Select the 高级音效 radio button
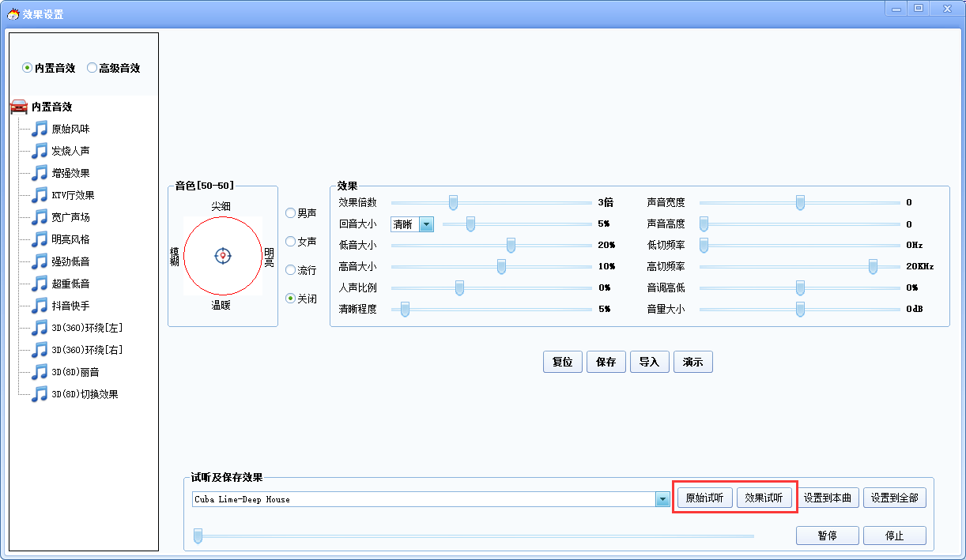The image size is (966, 560). pos(92,68)
